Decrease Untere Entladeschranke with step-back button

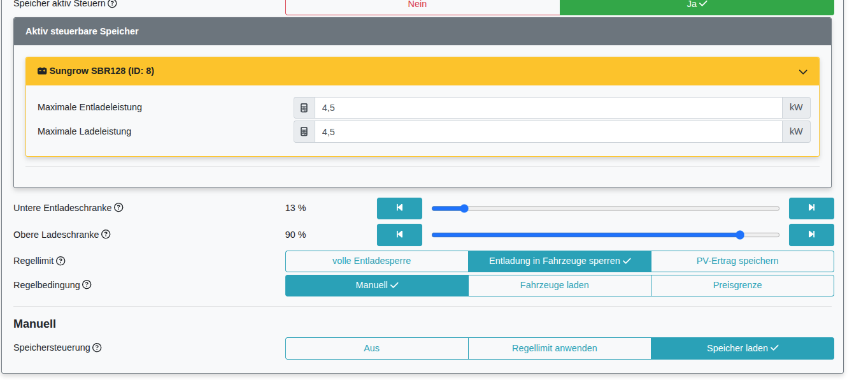click(x=399, y=208)
